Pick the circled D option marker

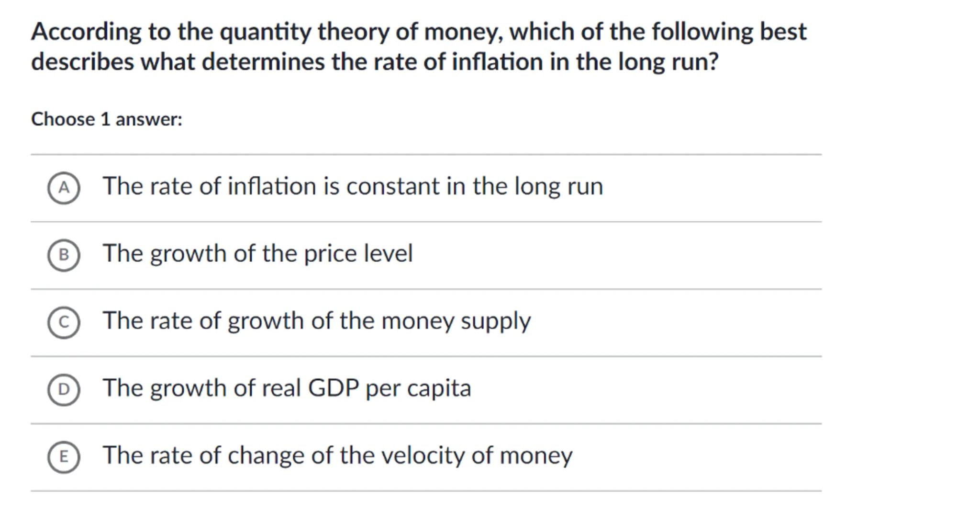click(64, 389)
